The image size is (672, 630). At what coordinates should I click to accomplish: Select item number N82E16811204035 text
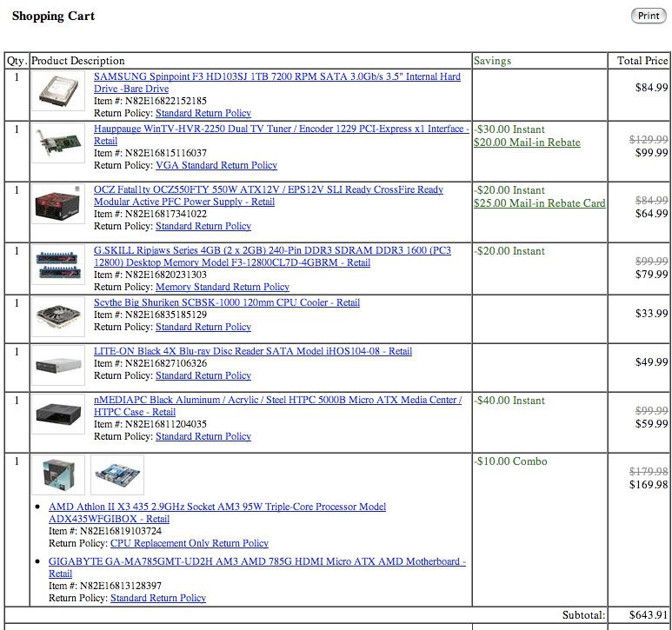(x=166, y=424)
